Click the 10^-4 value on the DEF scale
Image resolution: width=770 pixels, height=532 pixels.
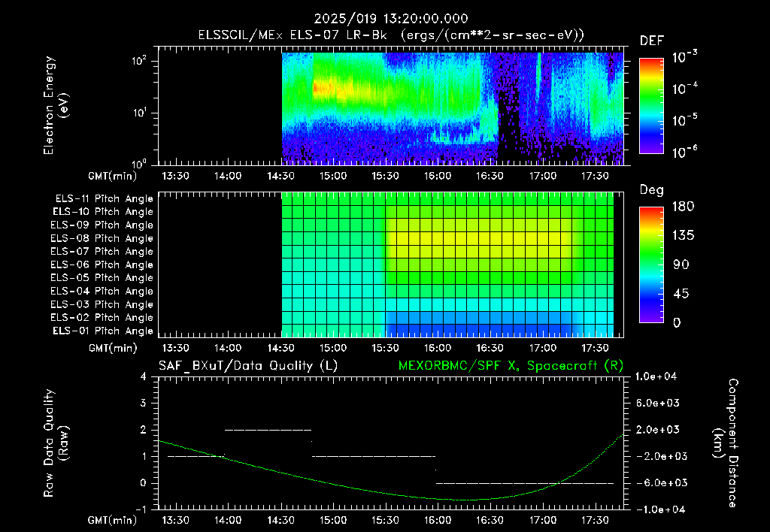(x=684, y=89)
